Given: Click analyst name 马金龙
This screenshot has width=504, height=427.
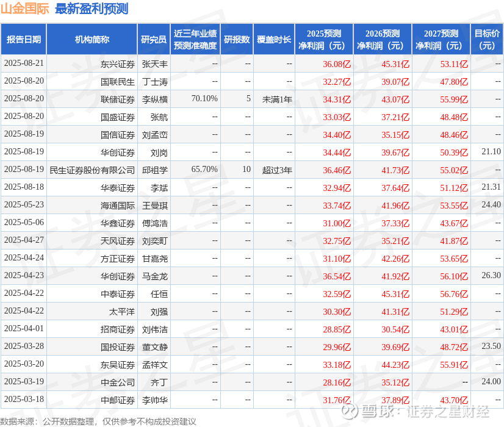Looking at the screenshot, I should (x=155, y=276).
